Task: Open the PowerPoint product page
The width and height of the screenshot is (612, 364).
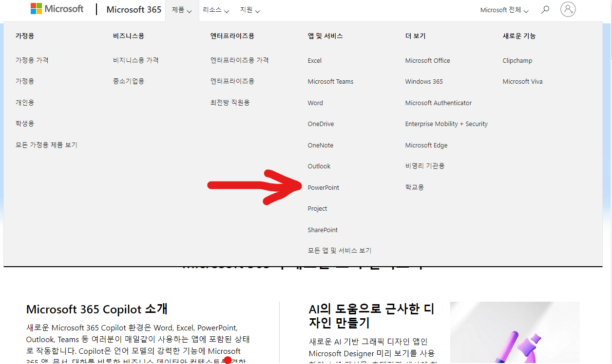Action: (323, 187)
